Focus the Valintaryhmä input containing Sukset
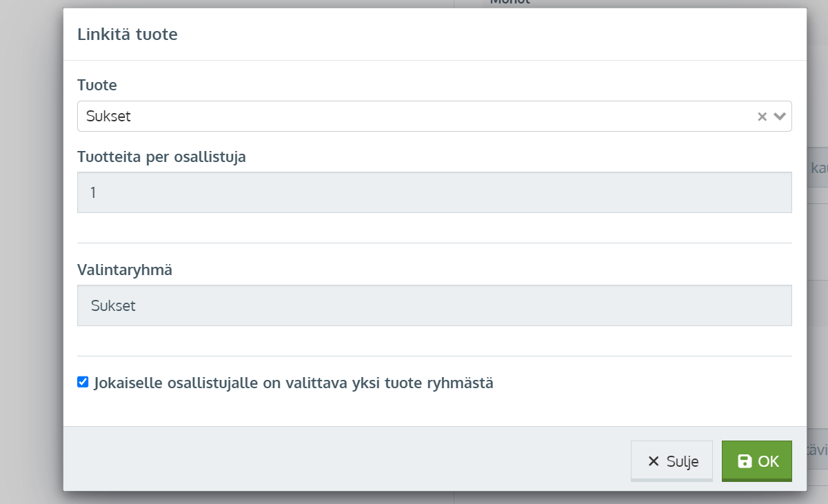The image size is (828, 504). click(434, 305)
